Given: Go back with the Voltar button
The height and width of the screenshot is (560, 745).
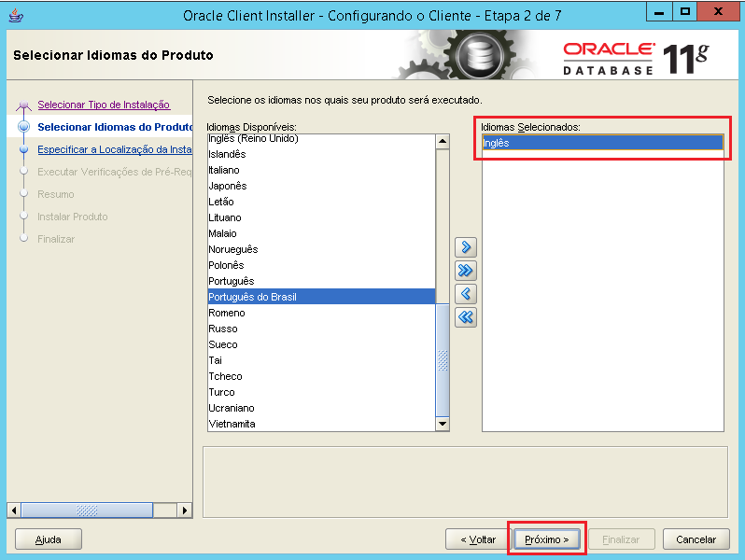Looking at the screenshot, I should click(477, 539).
